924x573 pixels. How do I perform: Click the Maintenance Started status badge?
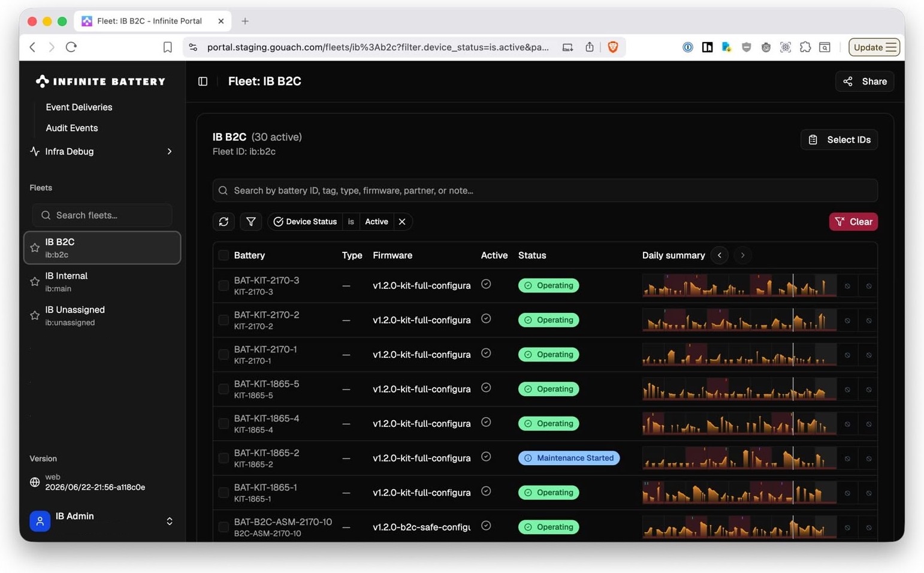tap(569, 458)
